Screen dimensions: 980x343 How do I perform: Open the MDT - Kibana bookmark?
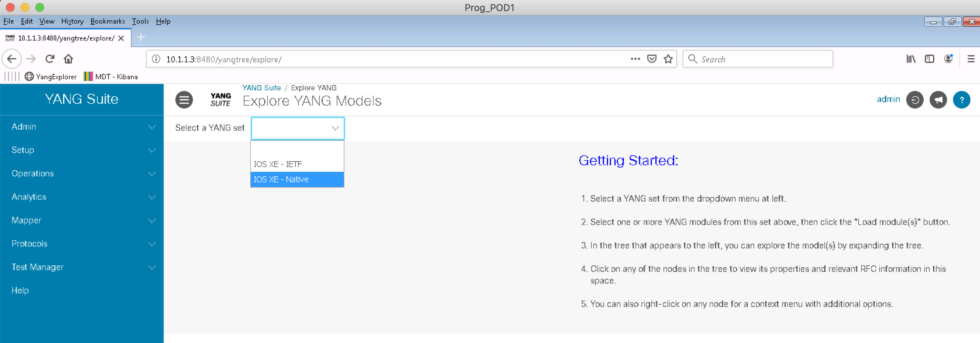point(111,77)
